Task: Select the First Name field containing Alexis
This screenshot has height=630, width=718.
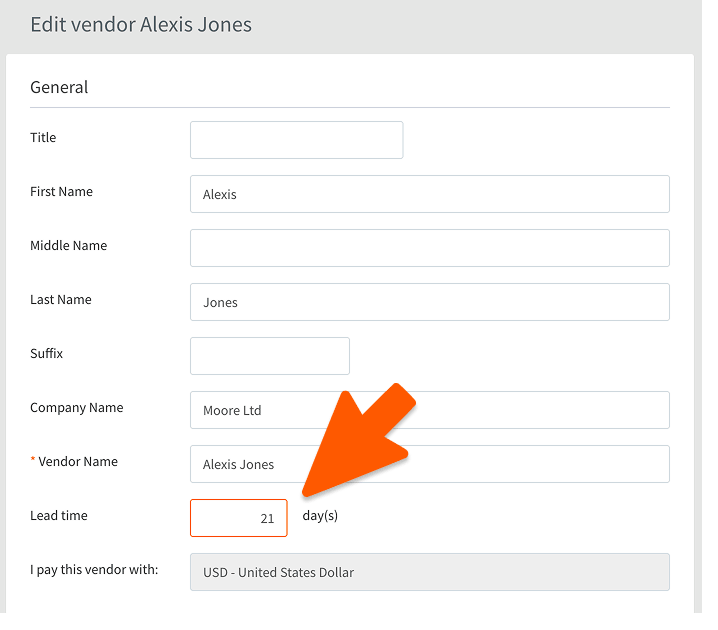Action: [x=430, y=194]
